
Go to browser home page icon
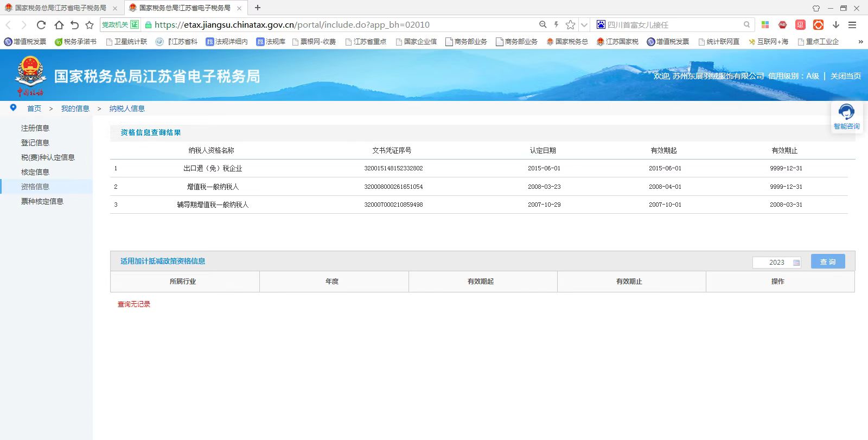click(59, 25)
